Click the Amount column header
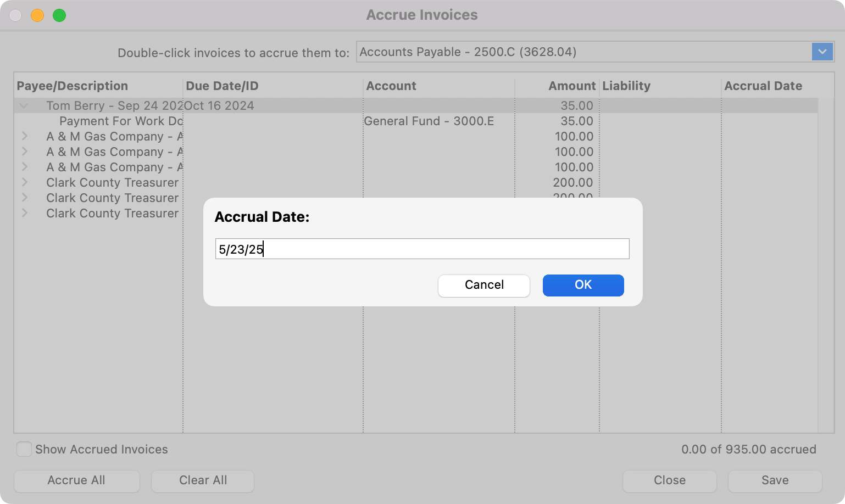Screen dimensions: 845x504 (x=571, y=86)
